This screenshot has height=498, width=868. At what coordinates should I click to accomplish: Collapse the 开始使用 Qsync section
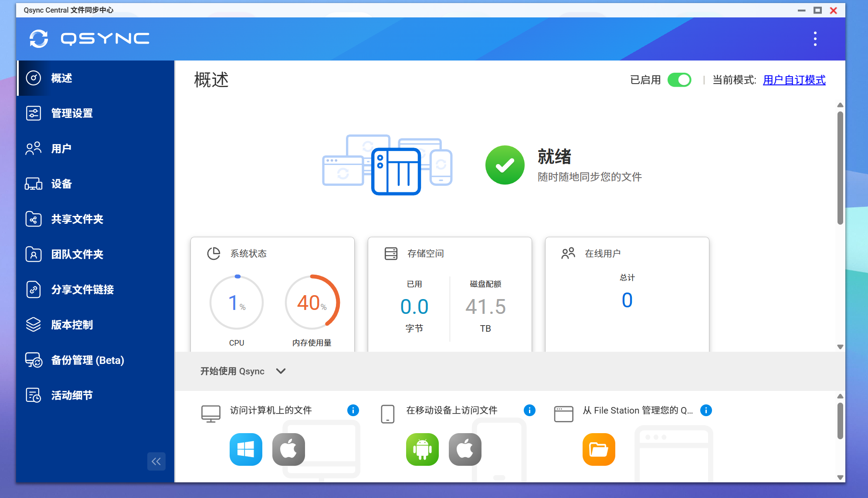click(x=281, y=371)
